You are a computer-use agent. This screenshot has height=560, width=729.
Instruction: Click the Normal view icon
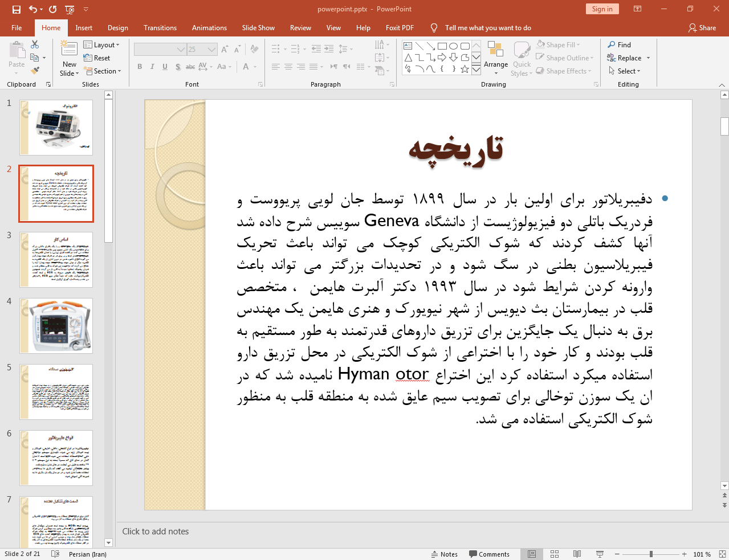pyautogui.click(x=532, y=554)
